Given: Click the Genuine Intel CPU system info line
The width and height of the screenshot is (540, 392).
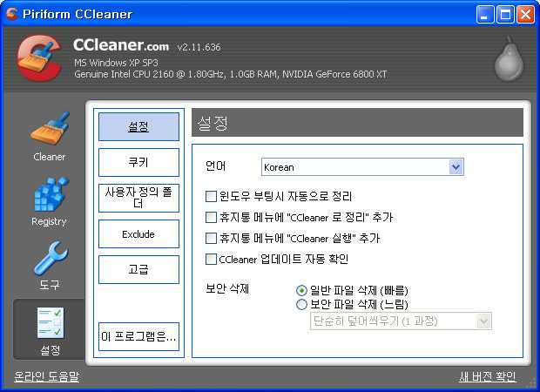Looking at the screenshot, I should [x=231, y=74].
